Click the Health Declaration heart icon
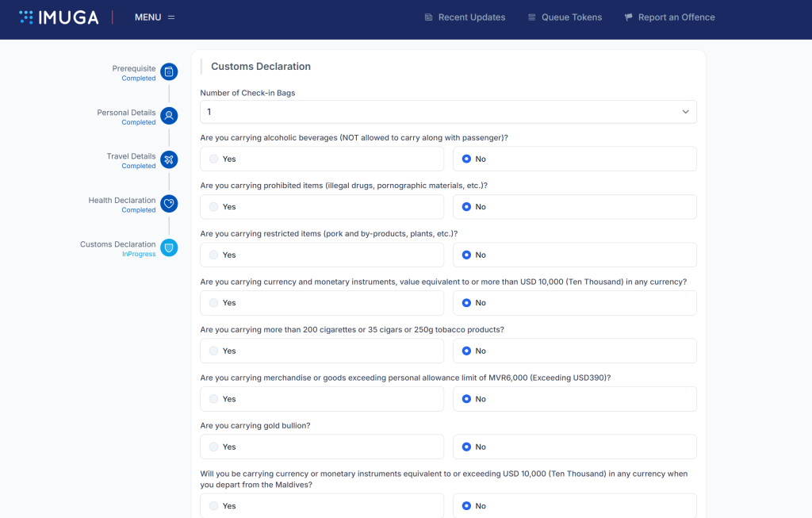This screenshot has width=812, height=518. coord(169,204)
